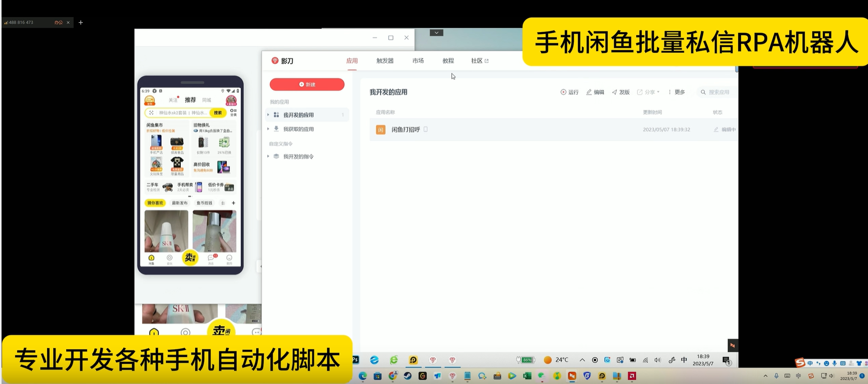Click the 编辑中 status in the row

[x=725, y=129]
